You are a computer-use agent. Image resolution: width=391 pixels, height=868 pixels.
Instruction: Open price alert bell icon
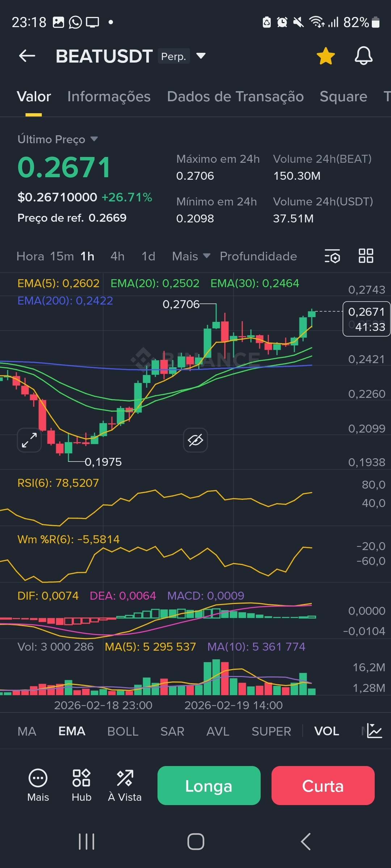click(x=363, y=56)
